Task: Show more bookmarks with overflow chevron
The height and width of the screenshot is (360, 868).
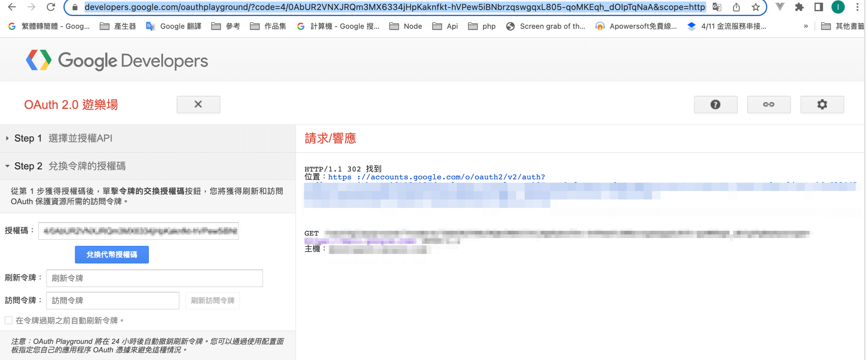Action: click(x=805, y=26)
